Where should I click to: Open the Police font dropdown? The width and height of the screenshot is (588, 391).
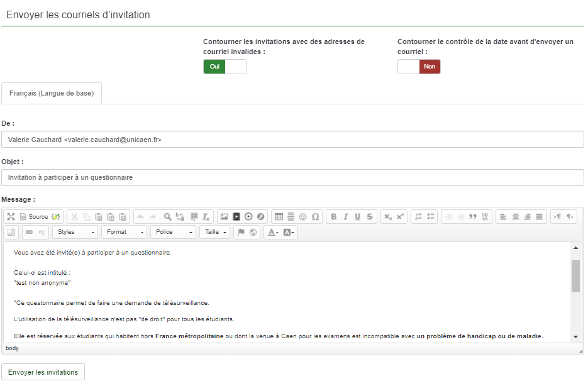174,232
